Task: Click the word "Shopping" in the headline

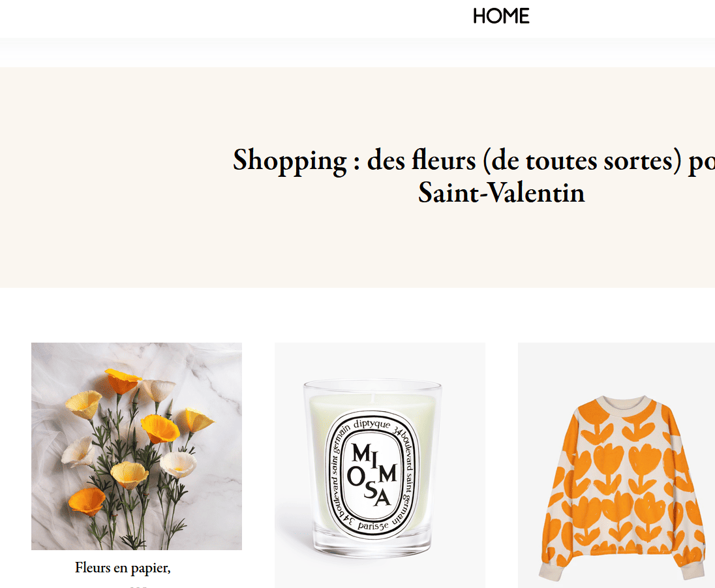Action: pyautogui.click(x=290, y=161)
